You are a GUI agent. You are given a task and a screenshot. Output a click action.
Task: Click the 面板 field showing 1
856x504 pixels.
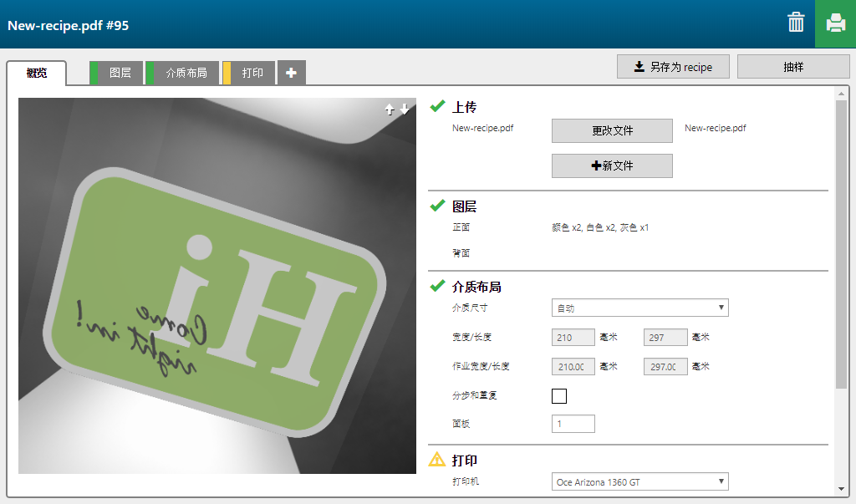(573, 424)
